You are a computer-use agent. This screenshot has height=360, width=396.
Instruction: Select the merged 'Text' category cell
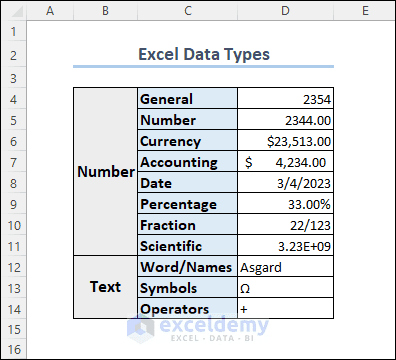pos(105,287)
